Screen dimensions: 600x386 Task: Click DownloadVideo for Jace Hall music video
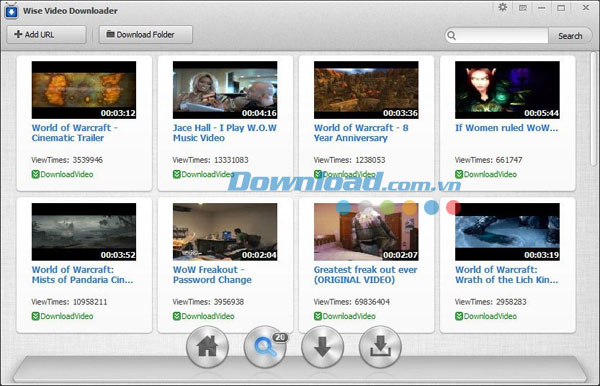(x=204, y=174)
